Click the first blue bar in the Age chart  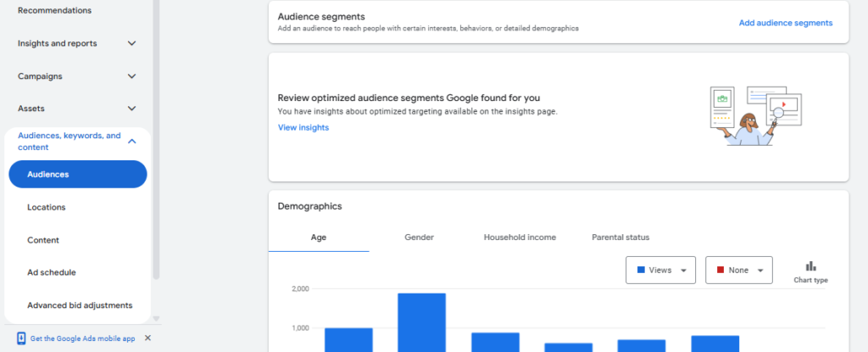point(348,340)
